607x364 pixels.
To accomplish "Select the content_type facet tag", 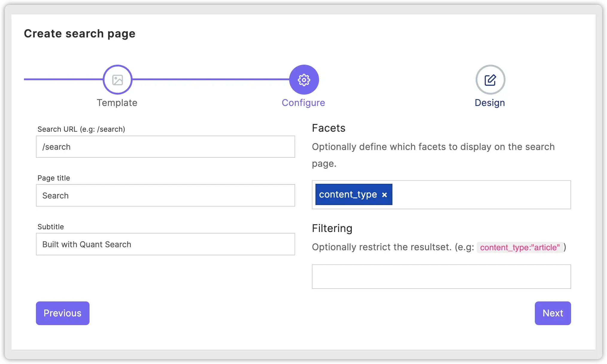I will tap(348, 195).
